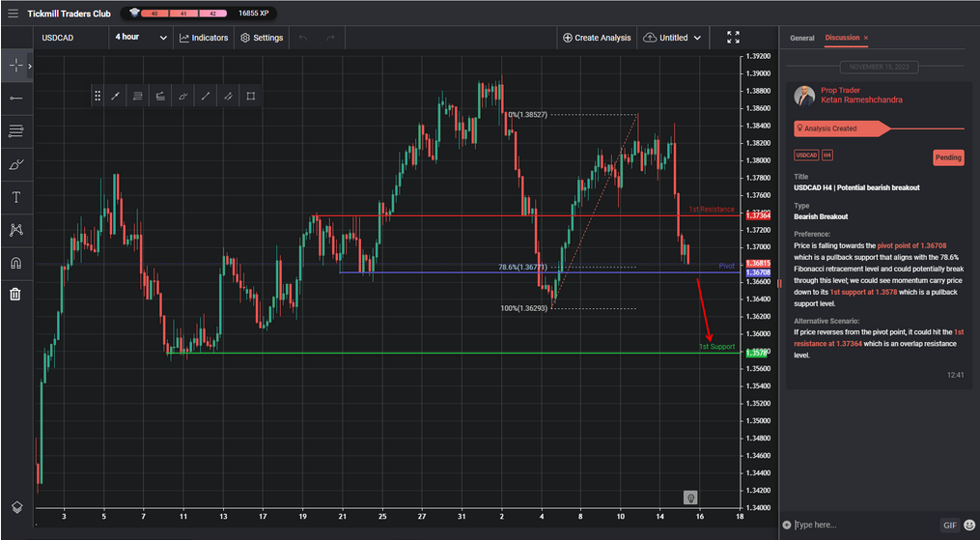Click the NOVEMBER 15, 2023 date divider

pyautogui.click(x=878, y=67)
